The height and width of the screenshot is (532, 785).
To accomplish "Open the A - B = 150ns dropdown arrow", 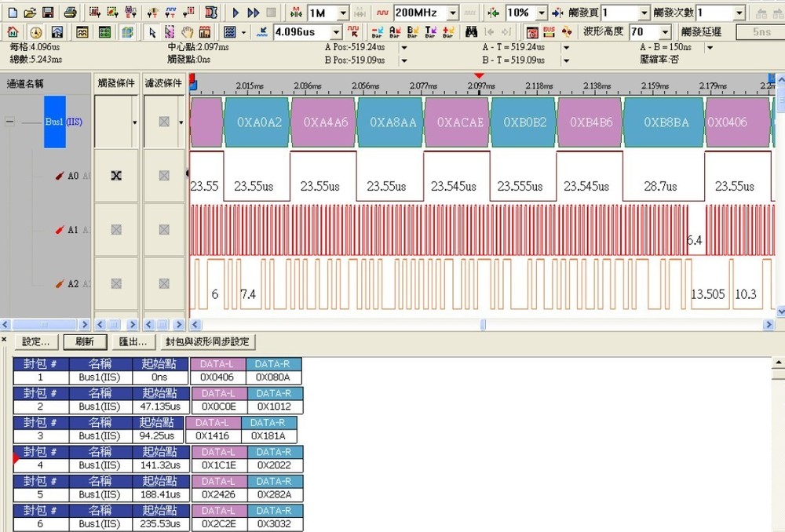I will 710,48.
